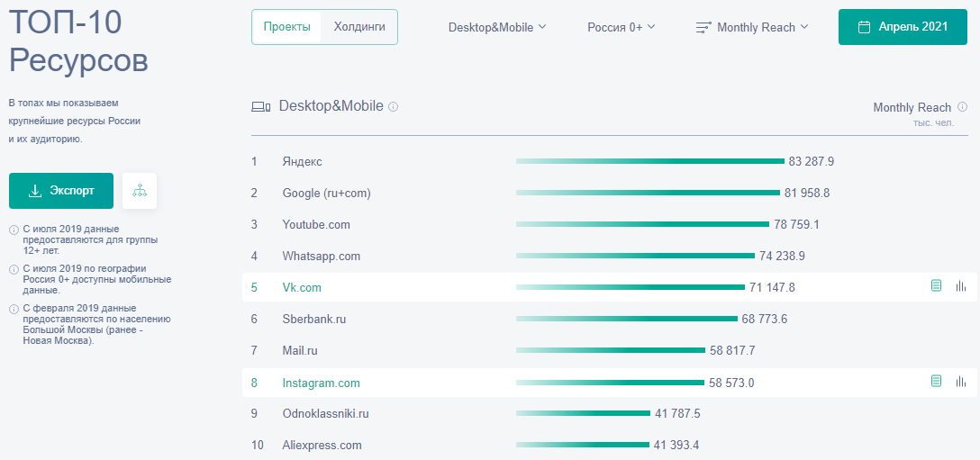This screenshot has height=460, width=980.
Task: Click the Экспорт button
Action: (61, 191)
